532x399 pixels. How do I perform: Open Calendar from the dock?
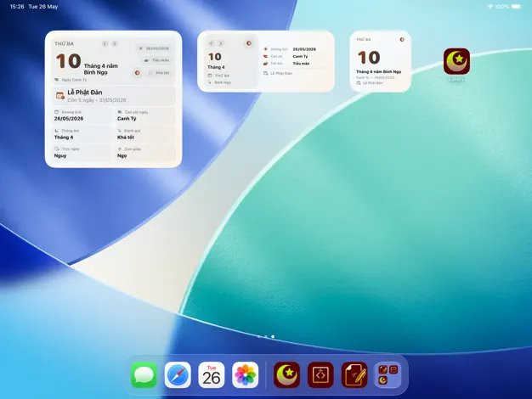click(x=212, y=375)
